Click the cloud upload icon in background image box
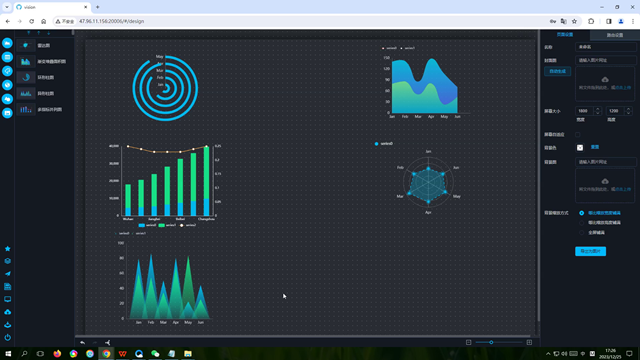This screenshot has width=642, height=361. pos(605,181)
